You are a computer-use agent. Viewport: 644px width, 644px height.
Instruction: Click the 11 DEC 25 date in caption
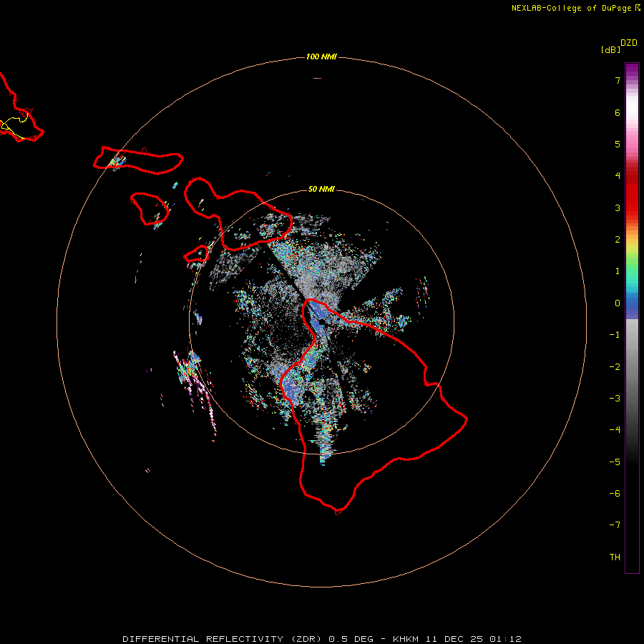[456, 639]
